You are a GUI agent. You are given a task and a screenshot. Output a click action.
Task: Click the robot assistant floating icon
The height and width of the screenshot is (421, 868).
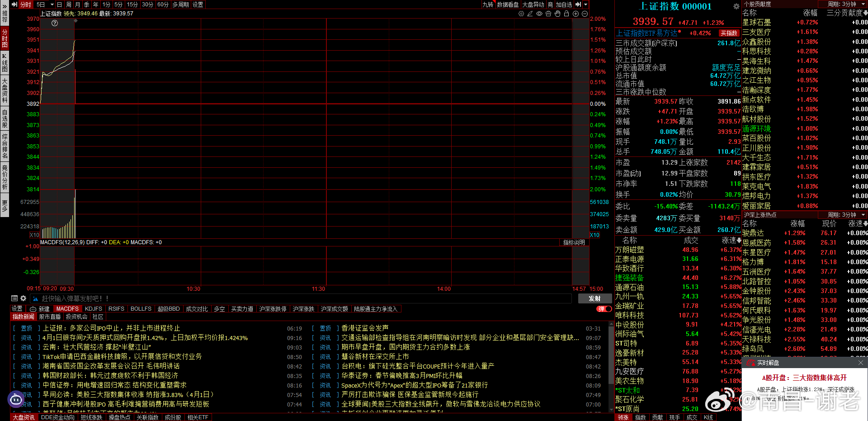[16, 399]
